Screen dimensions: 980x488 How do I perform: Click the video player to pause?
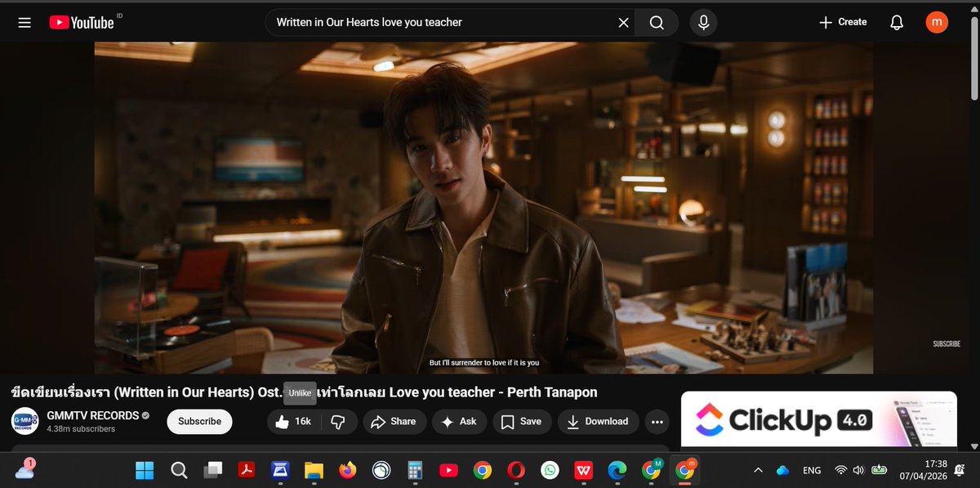[483, 208]
